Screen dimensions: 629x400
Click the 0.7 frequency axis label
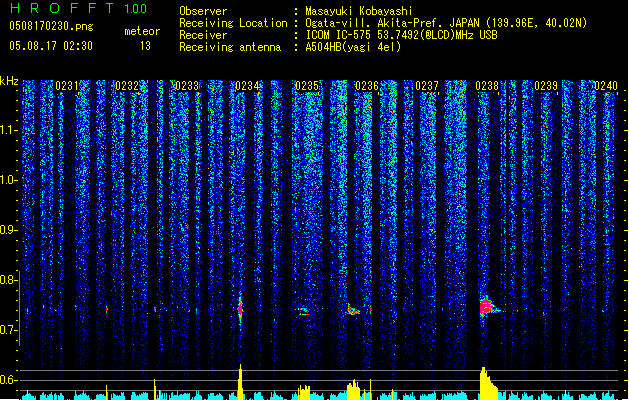click(9, 330)
